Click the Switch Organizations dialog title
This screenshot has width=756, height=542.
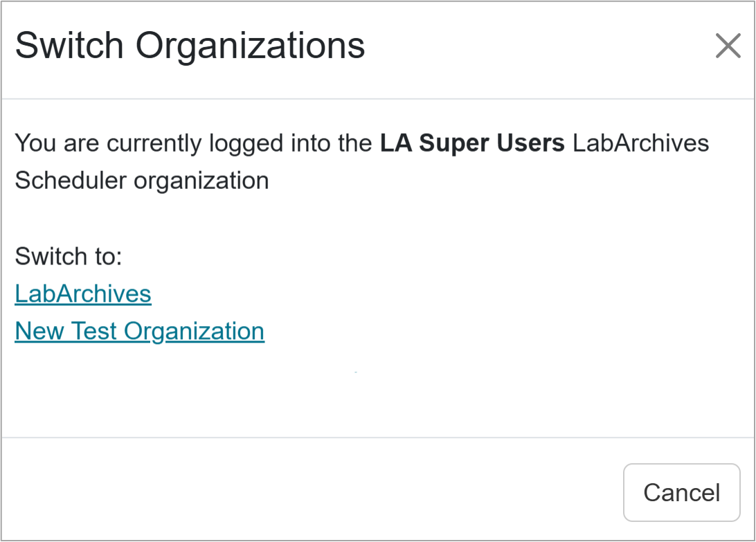190,45
